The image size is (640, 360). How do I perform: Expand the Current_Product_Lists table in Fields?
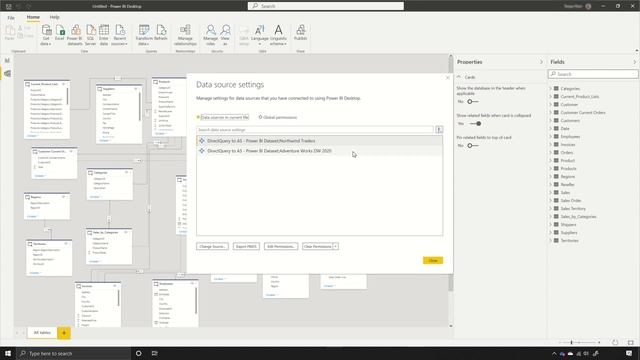click(551, 97)
